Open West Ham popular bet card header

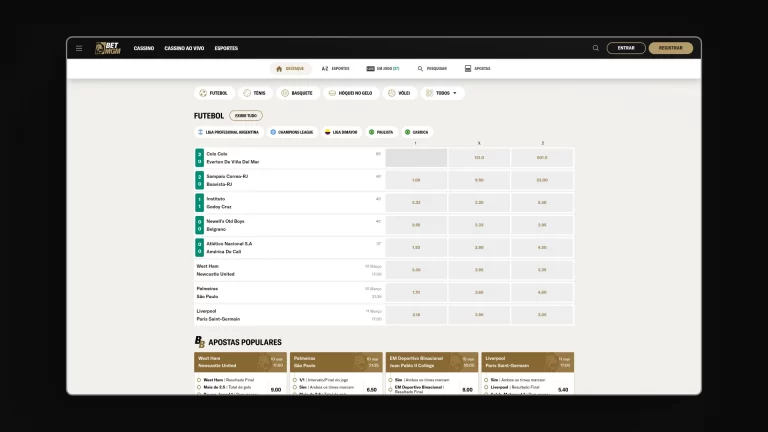click(240, 362)
